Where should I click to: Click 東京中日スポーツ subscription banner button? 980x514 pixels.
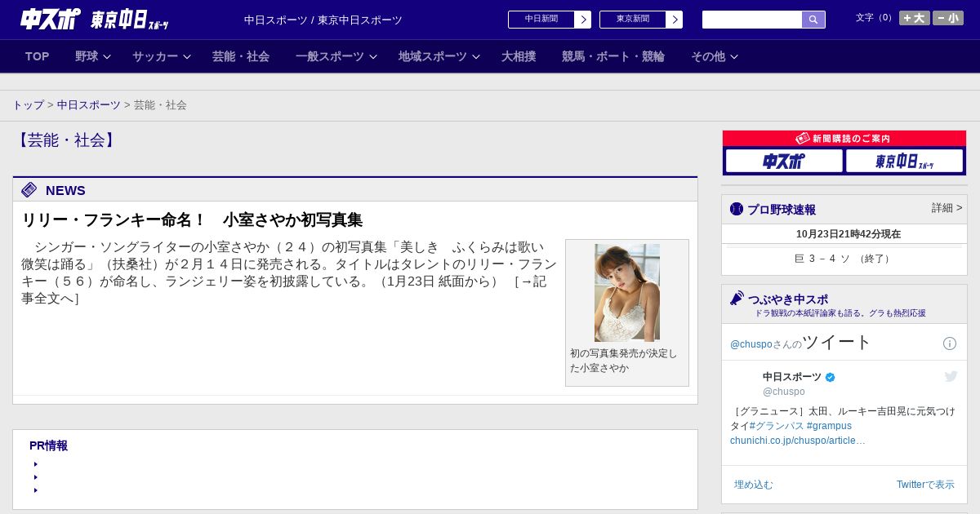coord(904,162)
